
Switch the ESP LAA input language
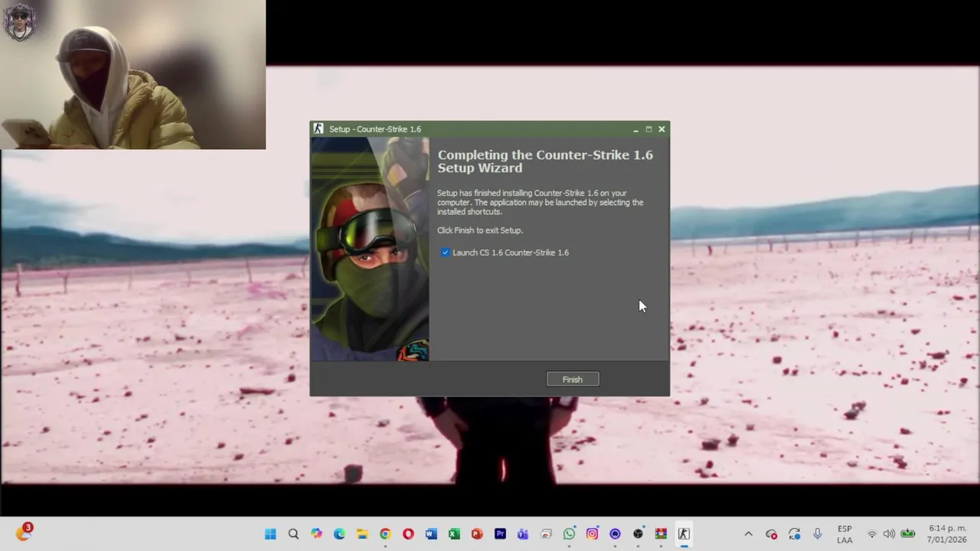pos(844,534)
